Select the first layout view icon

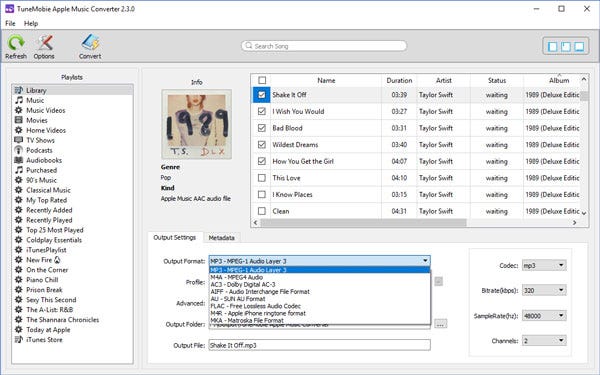click(553, 47)
